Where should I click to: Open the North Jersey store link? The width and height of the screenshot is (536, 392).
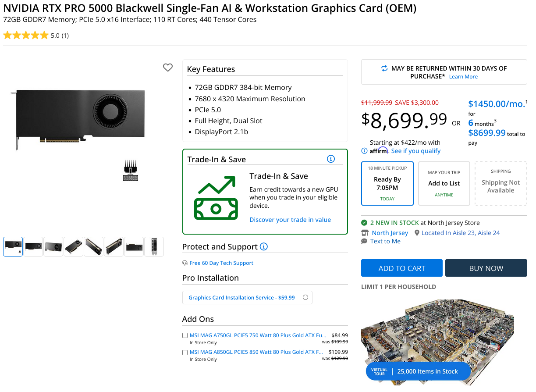390,233
